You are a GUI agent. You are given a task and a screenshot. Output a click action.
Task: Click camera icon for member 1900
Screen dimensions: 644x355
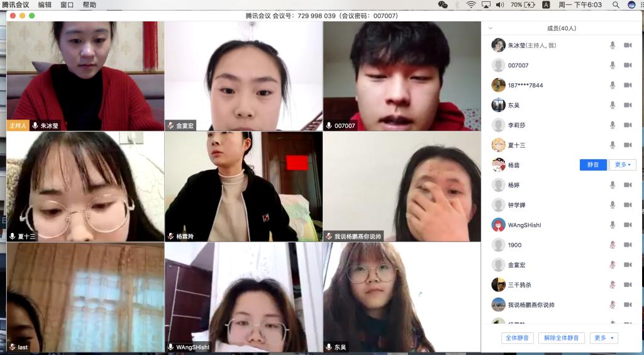point(628,245)
